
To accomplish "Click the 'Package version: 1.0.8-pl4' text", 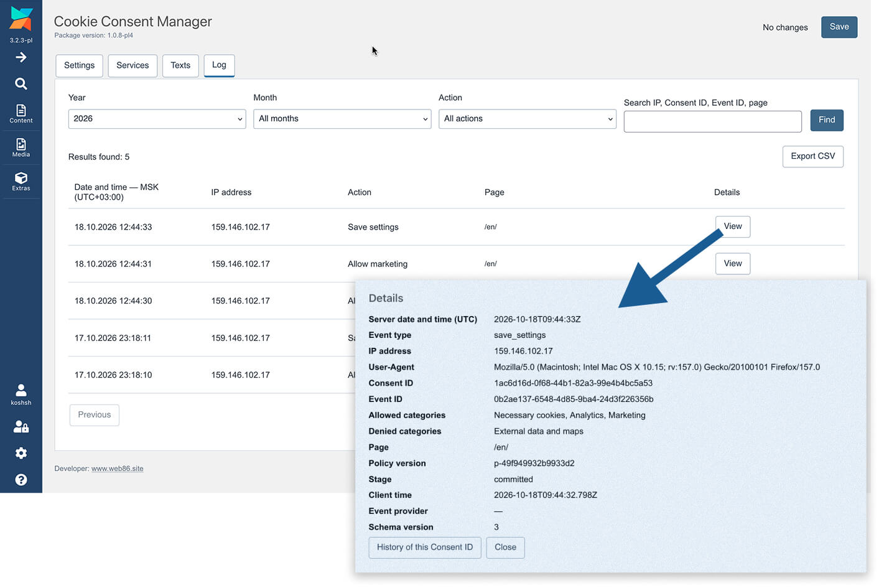I will tap(93, 35).
